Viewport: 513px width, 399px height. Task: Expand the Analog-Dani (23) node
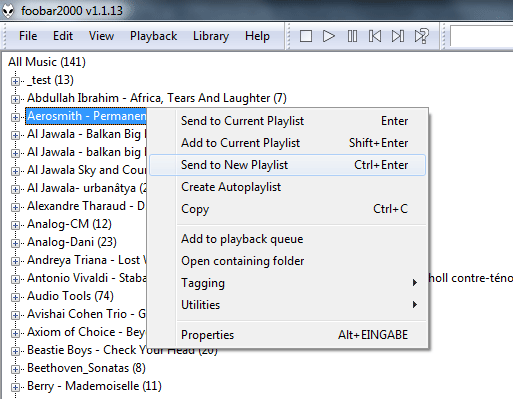[15, 243]
